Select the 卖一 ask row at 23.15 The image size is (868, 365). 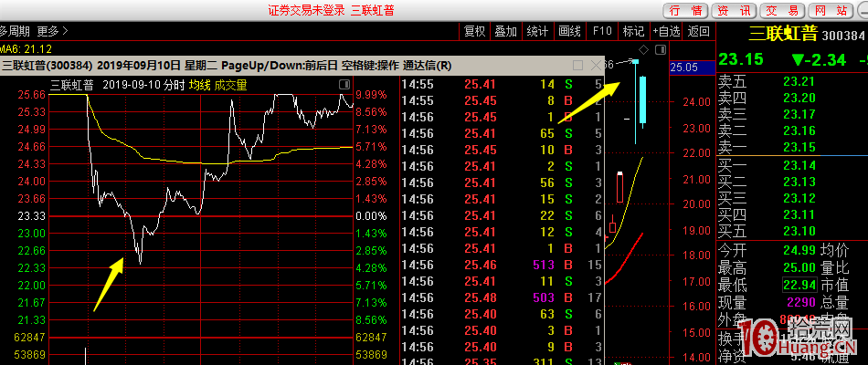click(x=791, y=147)
